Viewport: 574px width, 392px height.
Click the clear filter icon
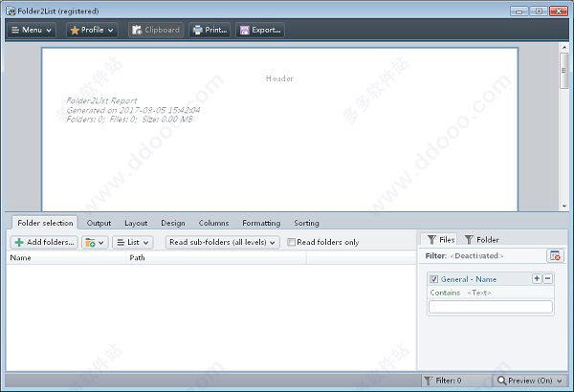tap(555, 256)
